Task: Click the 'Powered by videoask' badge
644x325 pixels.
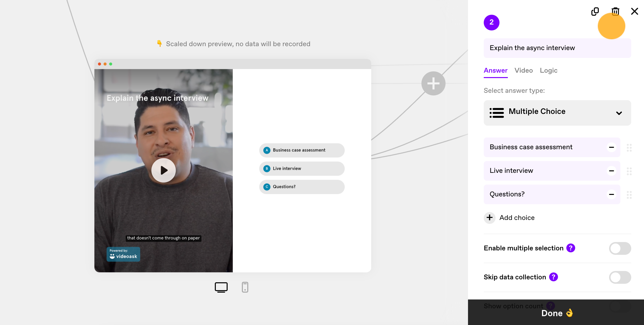Action: tap(123, 254)
